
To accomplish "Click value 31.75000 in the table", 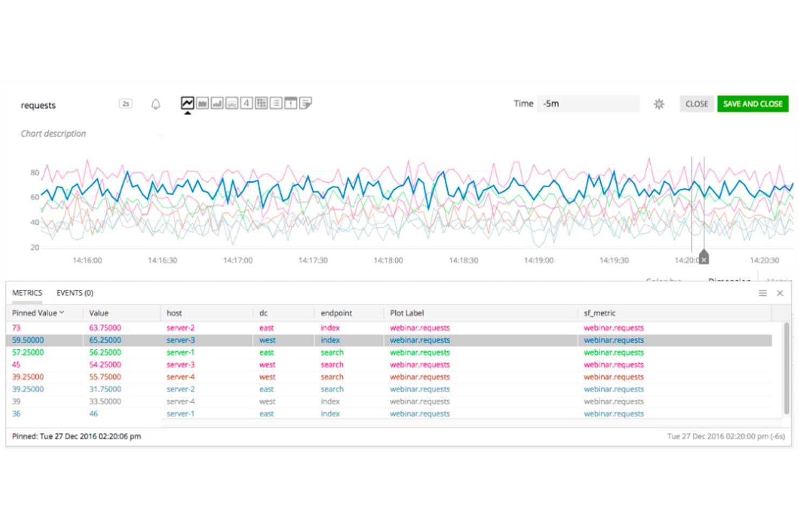I will coord(105,389).
